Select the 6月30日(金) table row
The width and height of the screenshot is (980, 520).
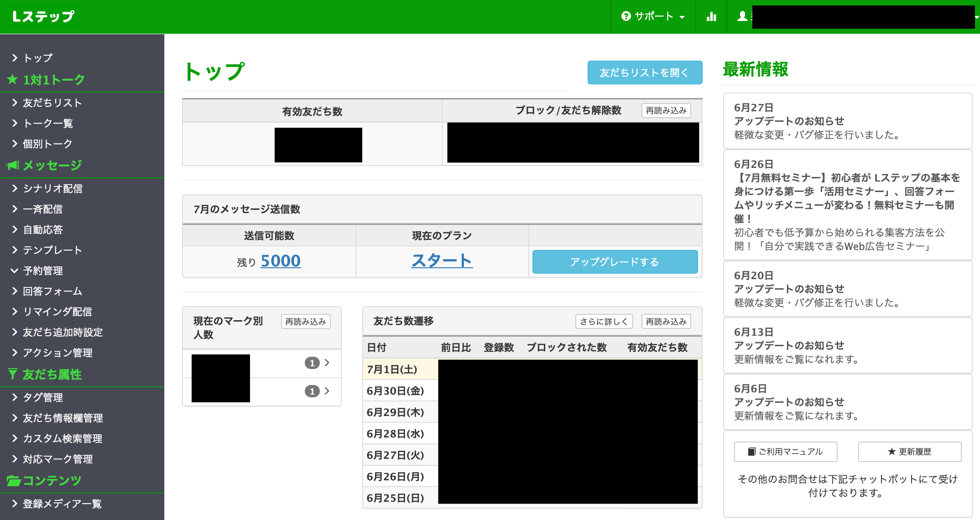tap(532, 391)
